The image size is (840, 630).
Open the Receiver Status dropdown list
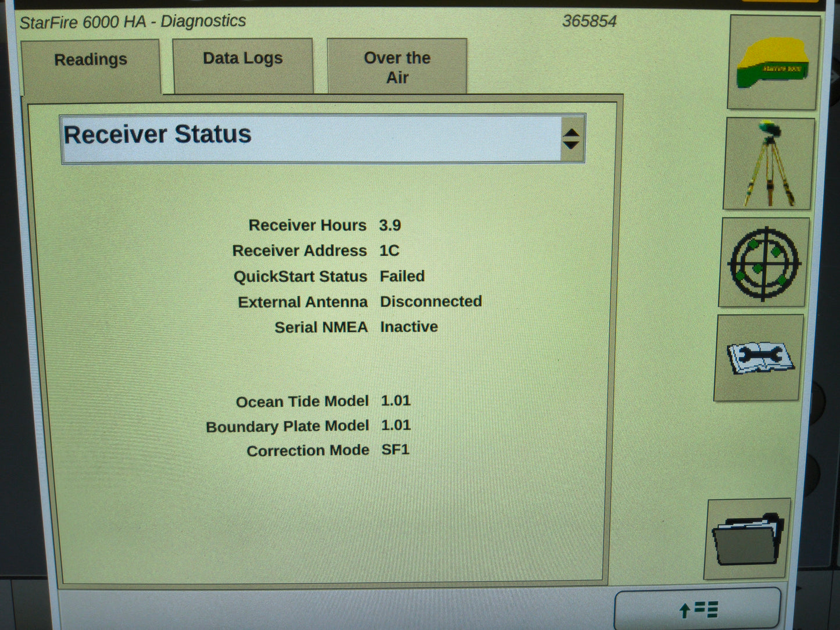(323, 138)
